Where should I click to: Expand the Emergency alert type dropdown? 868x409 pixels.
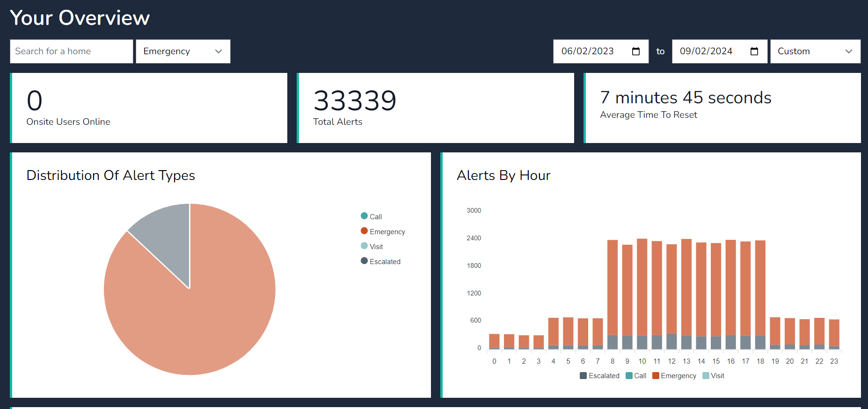(x=183, y=51)
